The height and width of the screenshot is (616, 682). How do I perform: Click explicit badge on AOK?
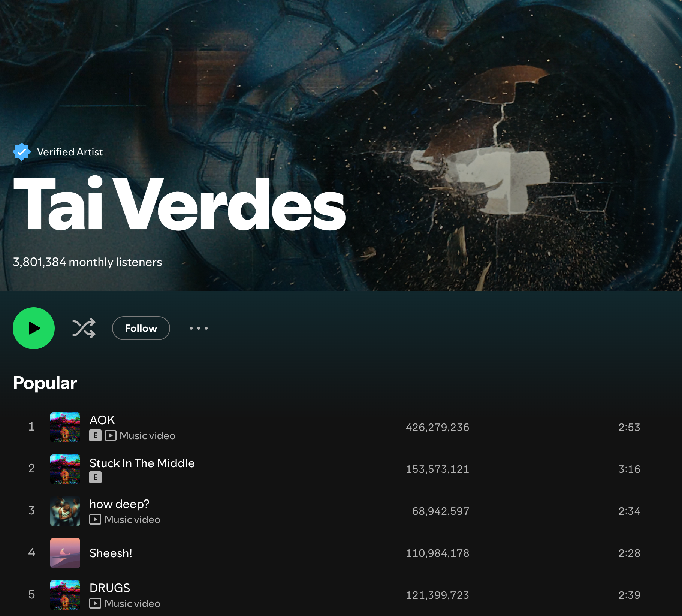[95, 435]
